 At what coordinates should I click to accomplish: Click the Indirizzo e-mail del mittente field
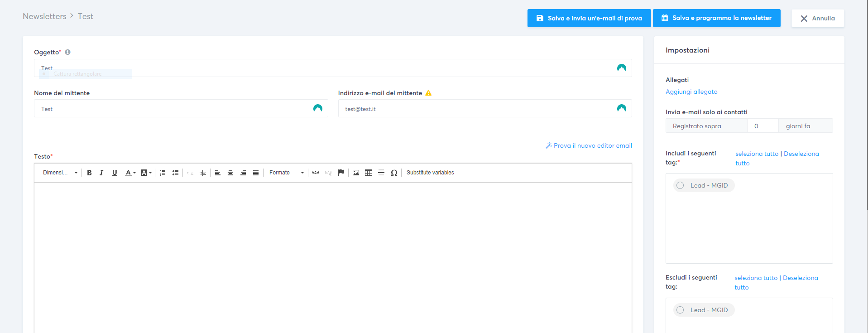485,108
